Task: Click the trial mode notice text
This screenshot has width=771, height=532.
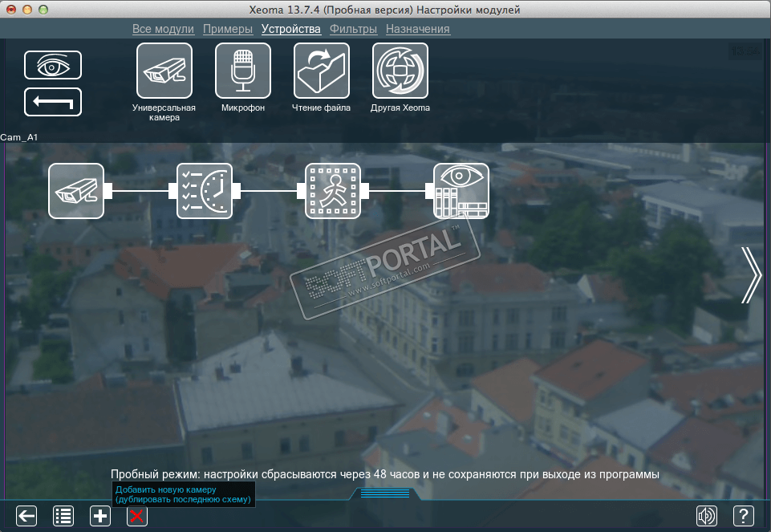Action: pos(385,474)
